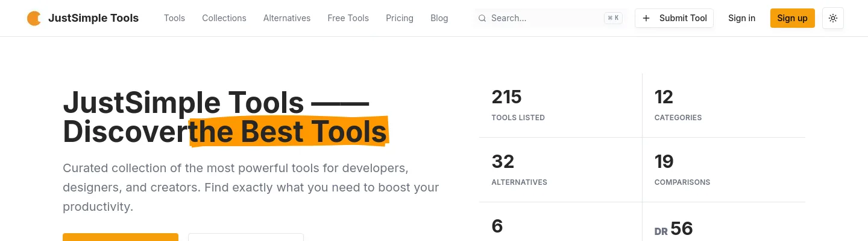Click the magnifier icon in search bar
The width and height of the screenshot is (868, 241).
click(482, 18)
